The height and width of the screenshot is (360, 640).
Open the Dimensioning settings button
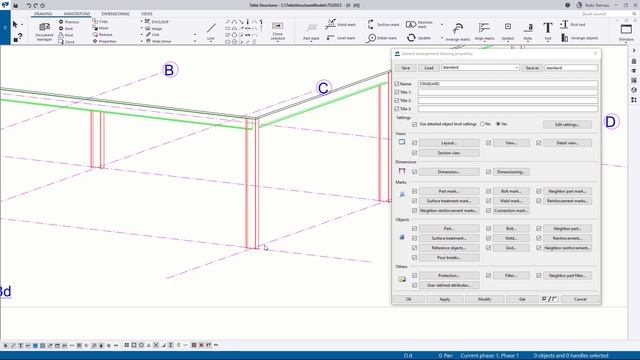click(511, 172)
